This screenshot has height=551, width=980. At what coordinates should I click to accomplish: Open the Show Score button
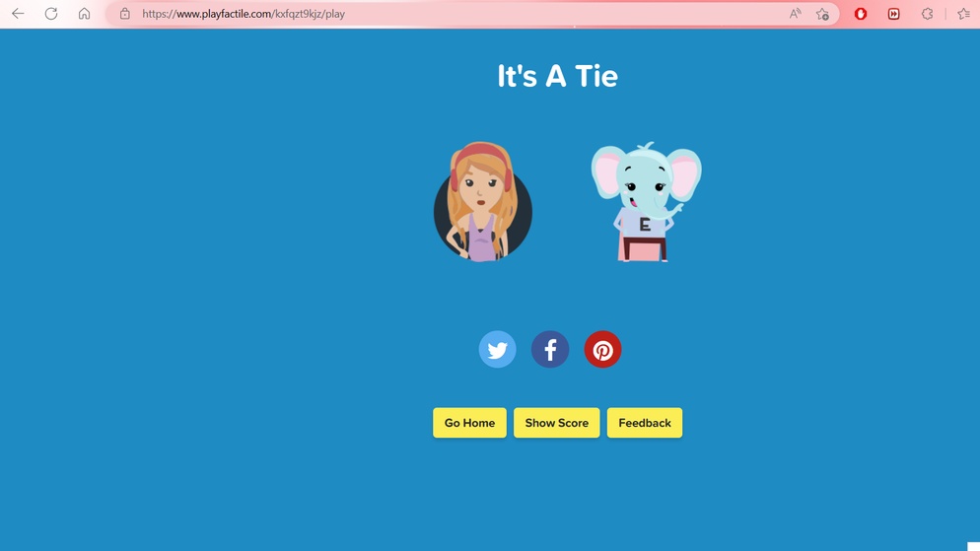[556, 423]
